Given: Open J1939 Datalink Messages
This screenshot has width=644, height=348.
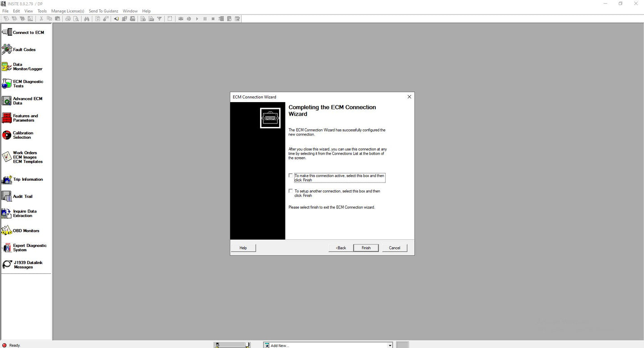Looking at the screenshot, I should point(7,265).
